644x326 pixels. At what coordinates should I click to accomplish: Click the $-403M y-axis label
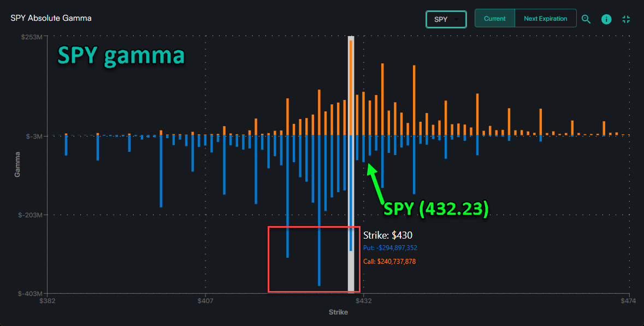[x=31, y=294]
